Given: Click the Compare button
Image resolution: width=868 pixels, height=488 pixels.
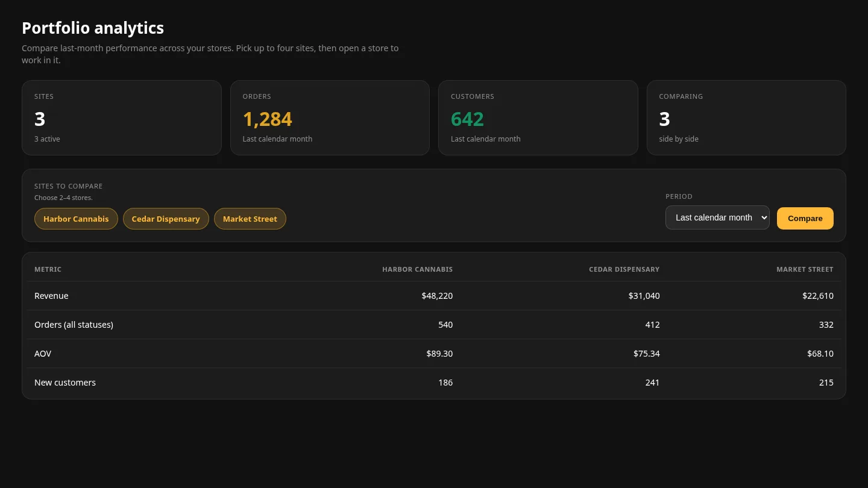Looking at the screenshot, I should pos(805,218).
